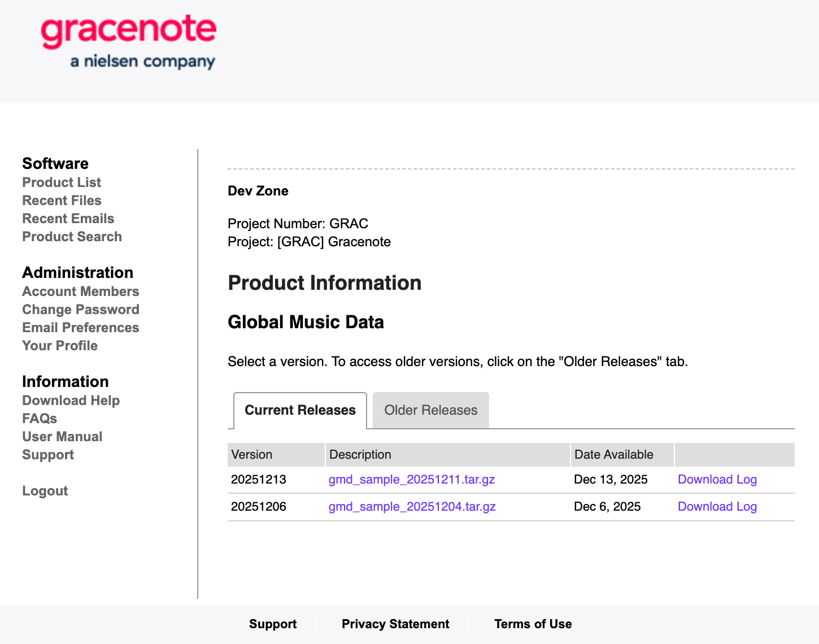819x644 pixels.
Task: Open Recent Emails in sidebar
Action: 68,219
